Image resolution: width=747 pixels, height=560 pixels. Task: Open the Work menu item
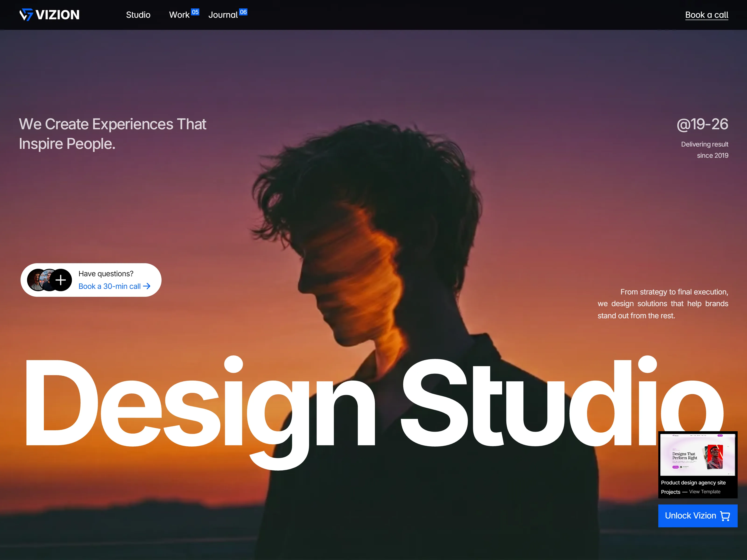[x=179, y=15]
